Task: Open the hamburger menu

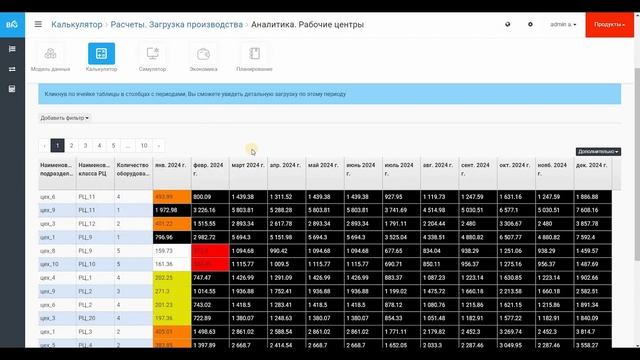Action: (x=38, y=24)
